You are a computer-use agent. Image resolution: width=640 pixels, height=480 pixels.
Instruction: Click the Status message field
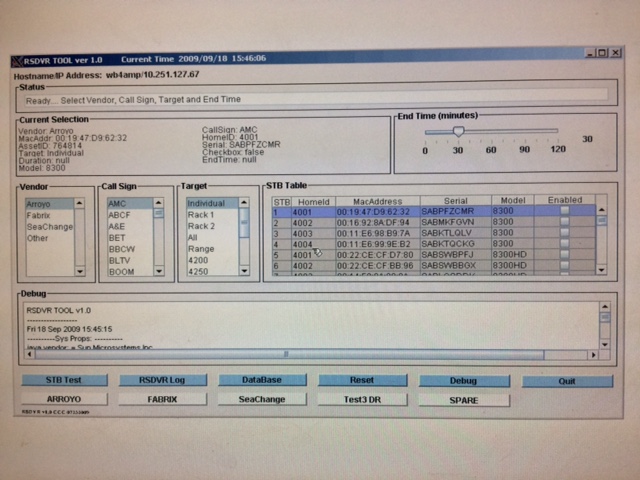point(316,99)
